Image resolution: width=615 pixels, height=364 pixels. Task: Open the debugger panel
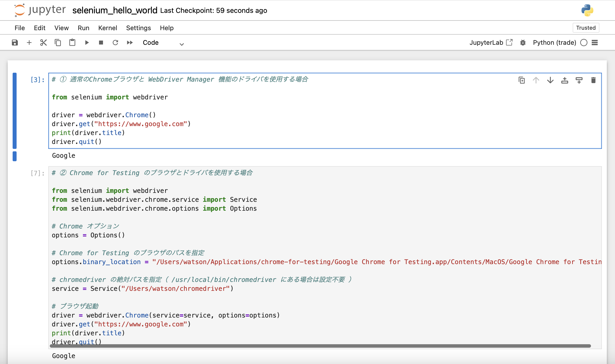coord(523,42)
